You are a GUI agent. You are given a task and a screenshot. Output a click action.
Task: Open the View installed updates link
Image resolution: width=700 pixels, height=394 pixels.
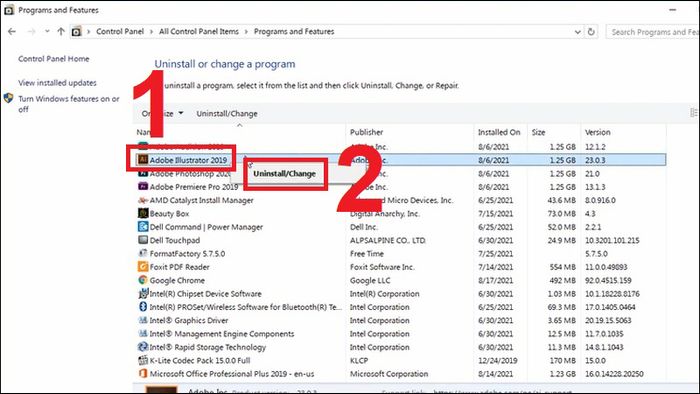(57, 83)
